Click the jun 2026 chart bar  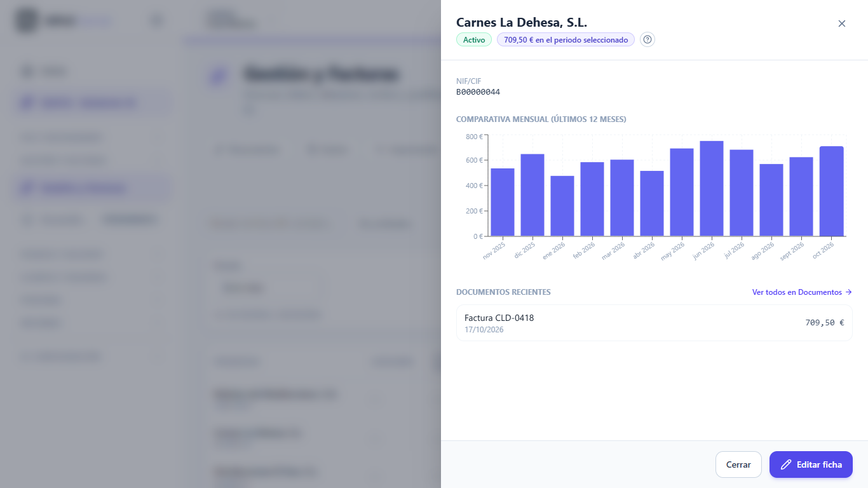(712, 189)
